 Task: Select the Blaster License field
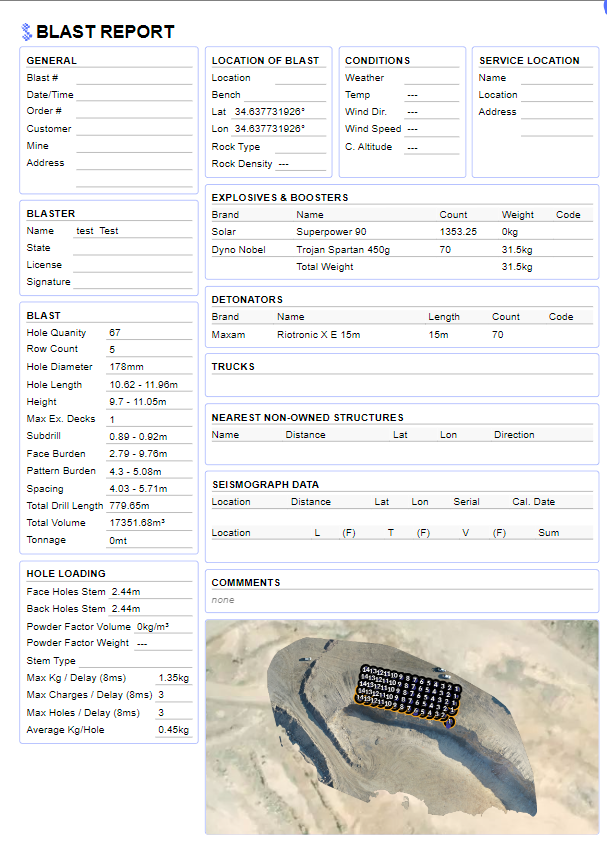[x=133, y=265]
